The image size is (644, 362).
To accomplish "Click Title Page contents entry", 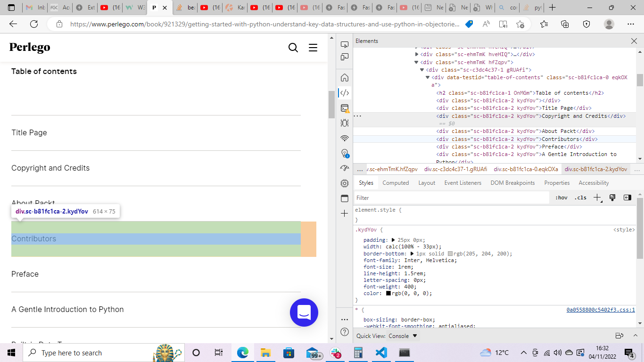I will pos(29,132).
